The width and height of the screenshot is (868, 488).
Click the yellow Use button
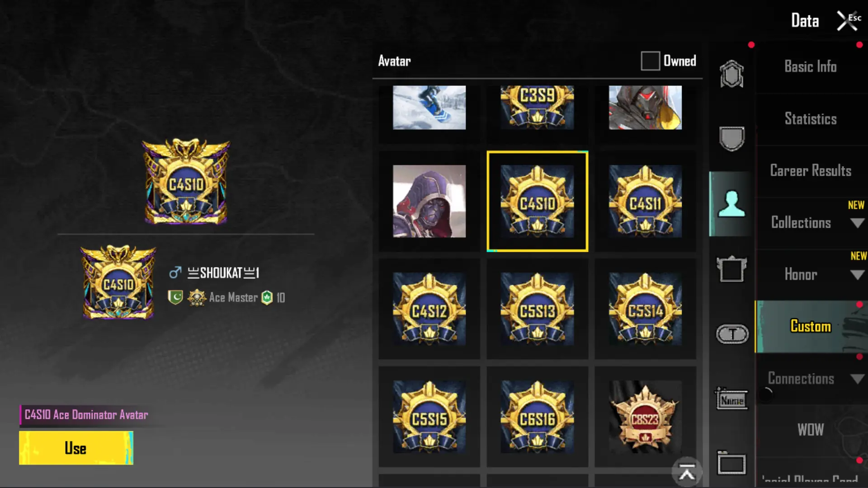pos(76,448)
